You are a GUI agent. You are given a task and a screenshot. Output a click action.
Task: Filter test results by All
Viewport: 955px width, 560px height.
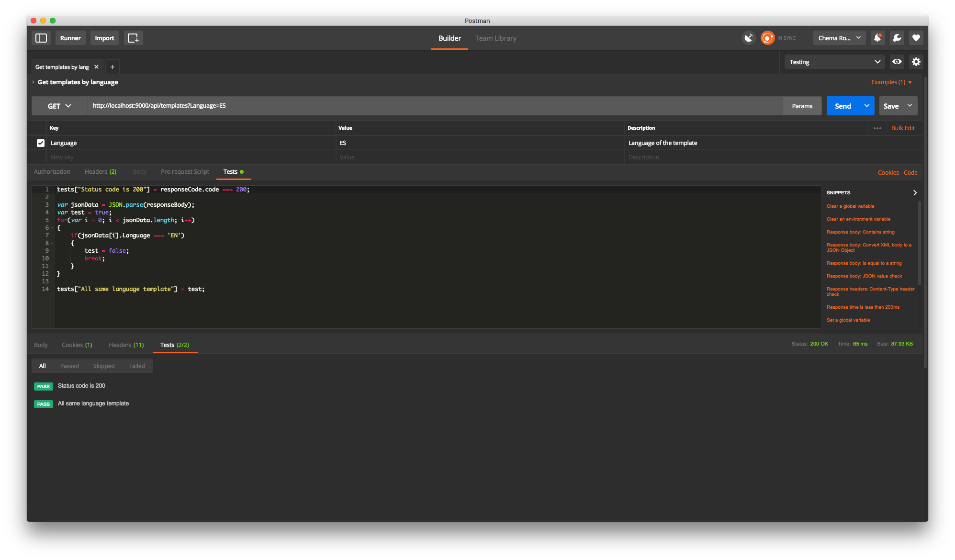point(43,366)
